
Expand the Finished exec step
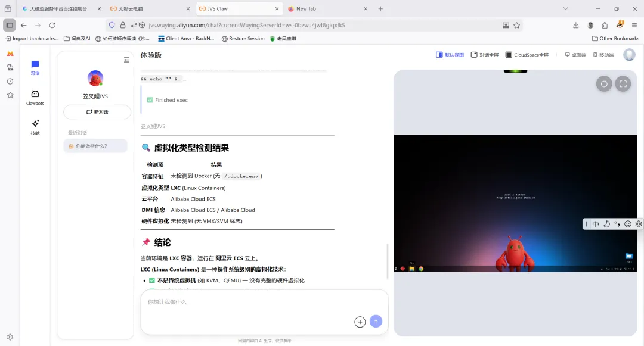(x=167, y=100)
